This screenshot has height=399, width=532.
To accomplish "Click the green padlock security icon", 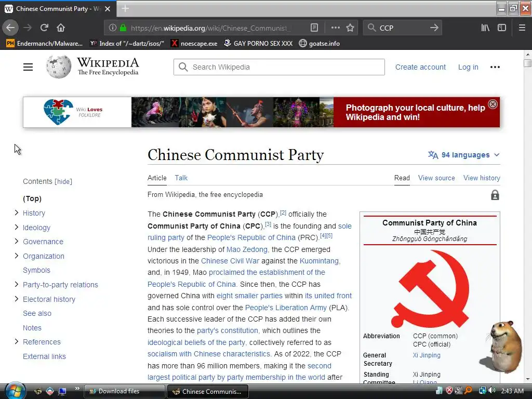I will [x=123, y=28].
